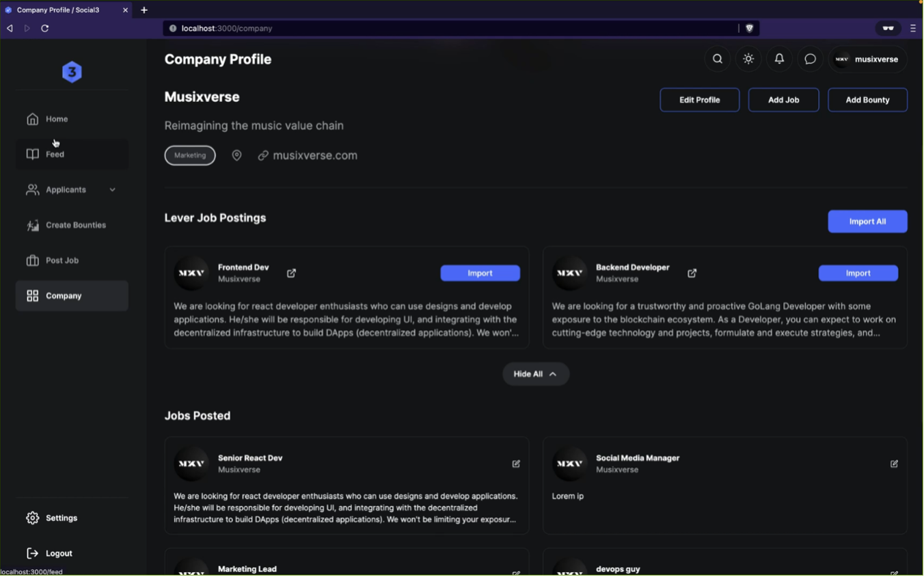Click the browser address bar
The image size is (924, 577).
[451, 29]
